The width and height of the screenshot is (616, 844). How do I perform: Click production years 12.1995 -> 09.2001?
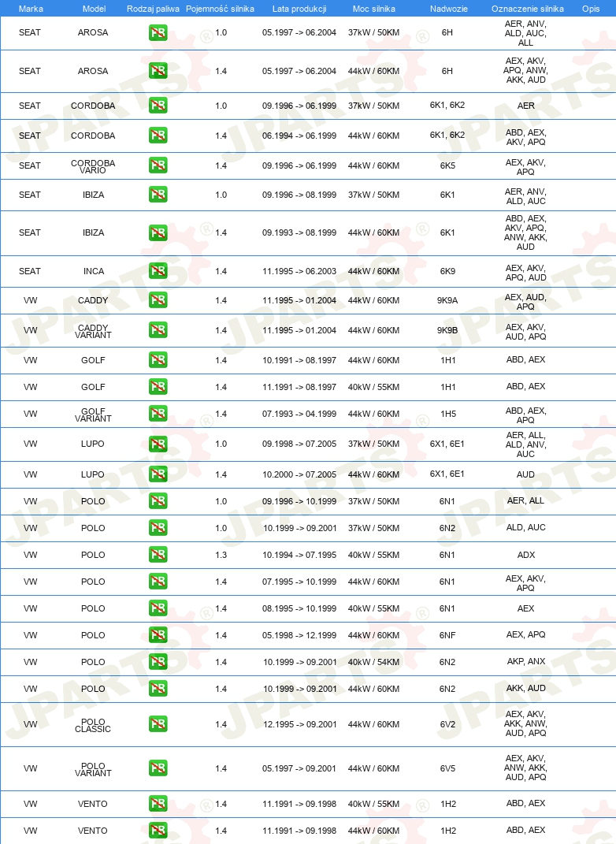tap(299, 724)
